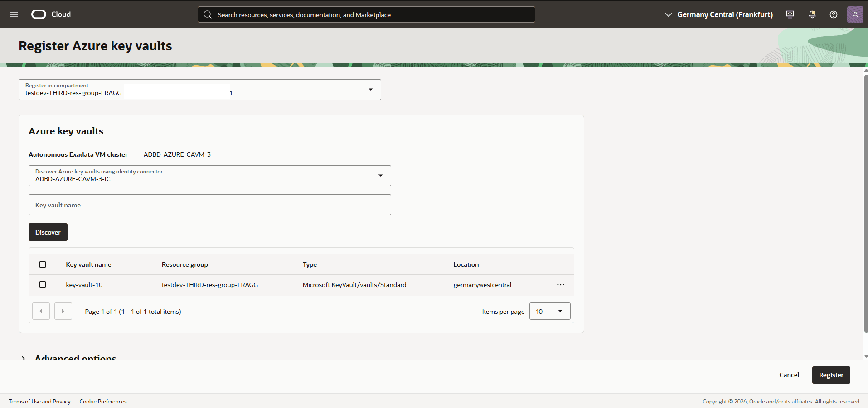The height and width of the screenshot is (408, 868).
Task: Open Items per page dropdown
Action: tap(550, 311)
